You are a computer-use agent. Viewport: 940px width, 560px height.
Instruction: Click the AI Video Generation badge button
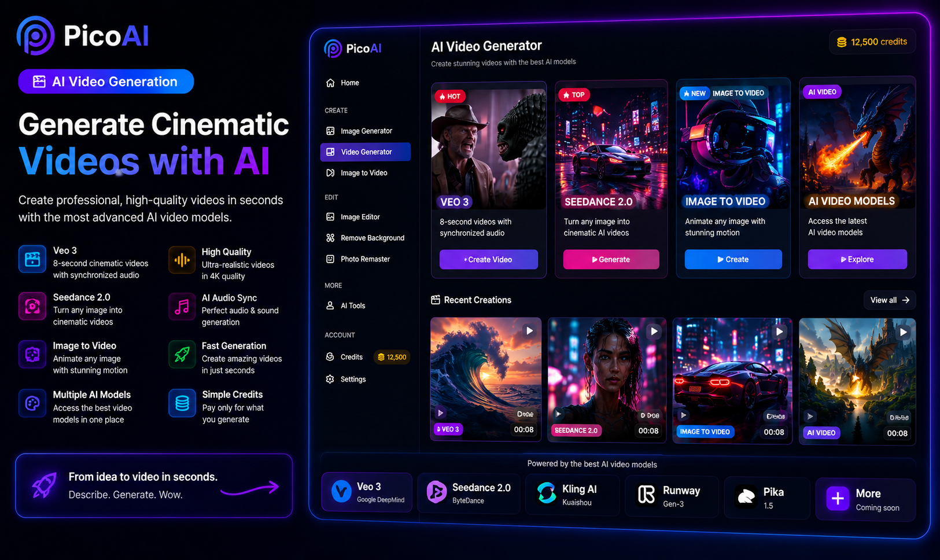coord(106,82)
